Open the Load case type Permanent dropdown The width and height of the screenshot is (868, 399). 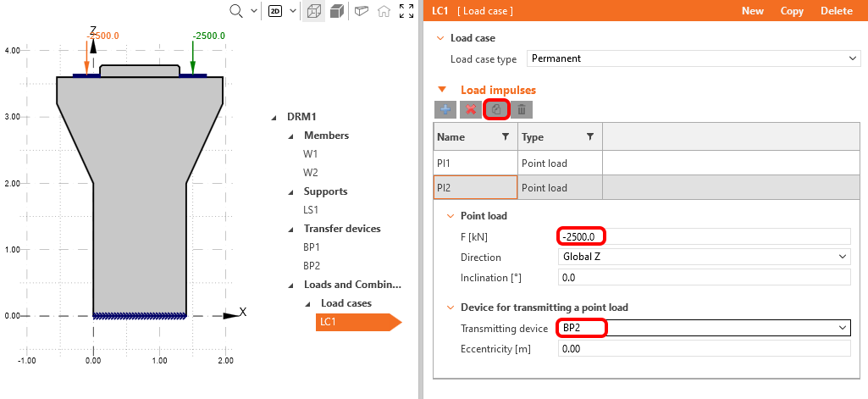(693, 58)
